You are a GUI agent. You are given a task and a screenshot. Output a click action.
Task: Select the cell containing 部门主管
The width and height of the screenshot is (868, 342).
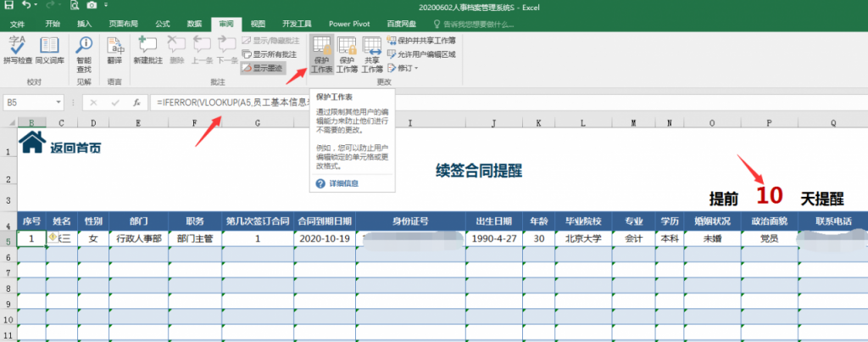196,239
